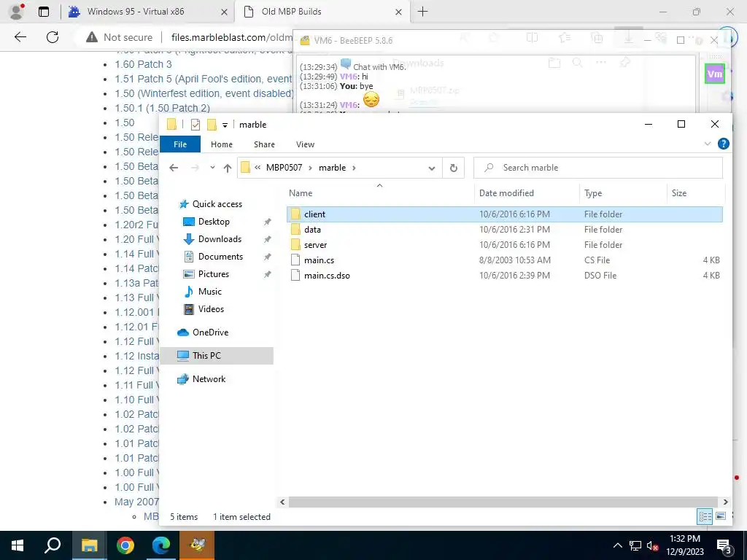The width and height of the screenshot is (747, 560).
Task: Open Explorer Help question mark icon
Action: (723, 144)
